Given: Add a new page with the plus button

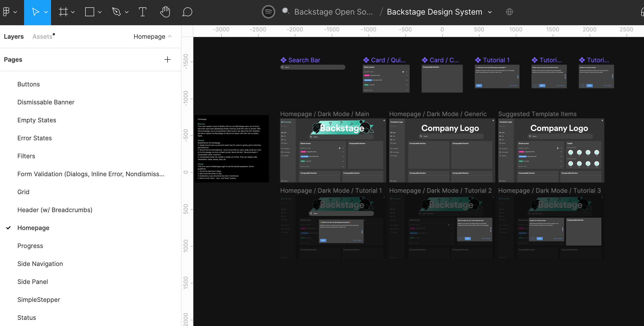Looking at the screenshot, I should tap(167, 59).
